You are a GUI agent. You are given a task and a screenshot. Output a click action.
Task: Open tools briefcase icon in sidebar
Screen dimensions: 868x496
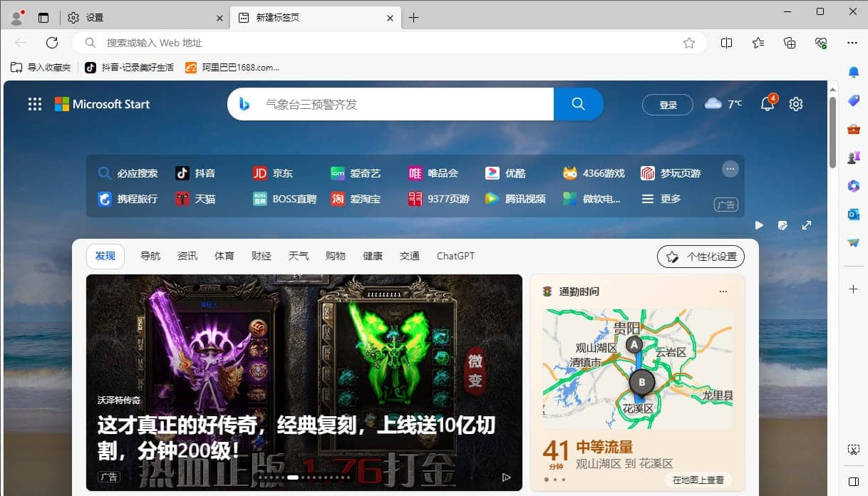click(854, 129)
